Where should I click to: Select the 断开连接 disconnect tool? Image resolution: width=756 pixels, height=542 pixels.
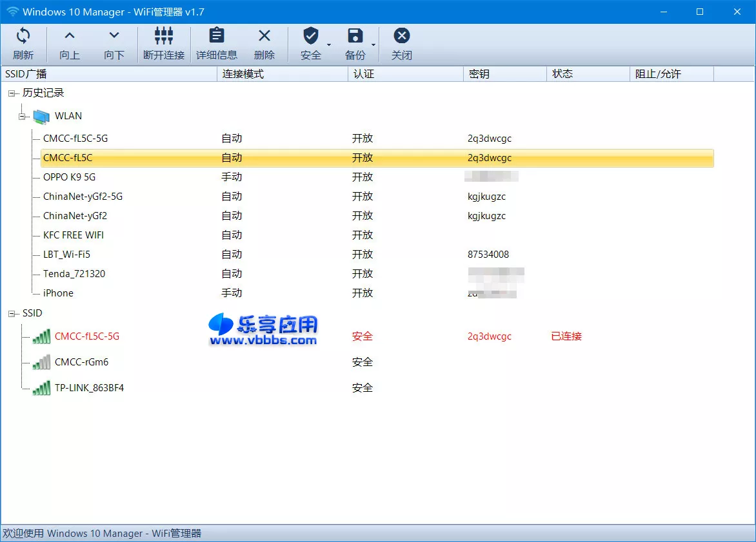[x=163, y=37]
